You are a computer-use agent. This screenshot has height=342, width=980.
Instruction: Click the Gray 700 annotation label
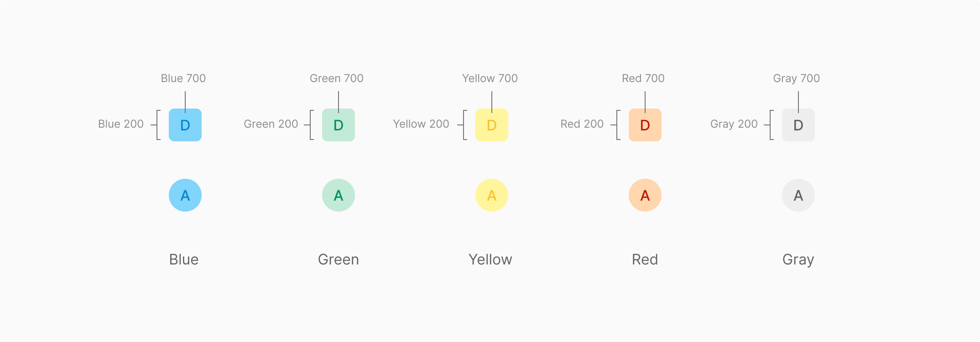797,78
